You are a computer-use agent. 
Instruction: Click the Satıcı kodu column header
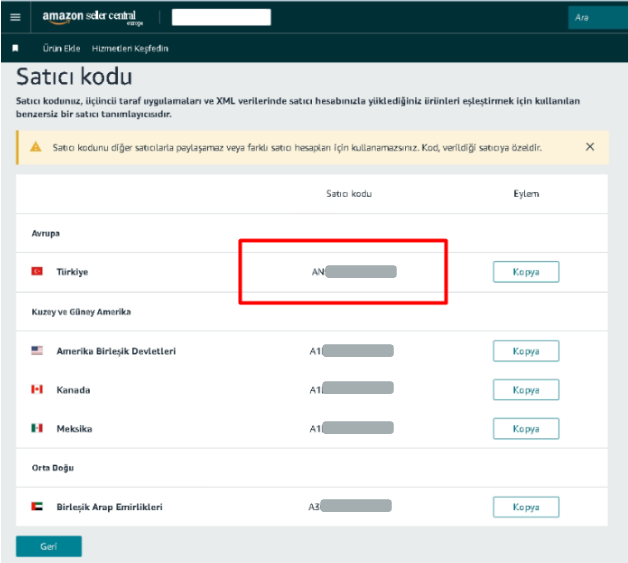[x=349, y=194]
